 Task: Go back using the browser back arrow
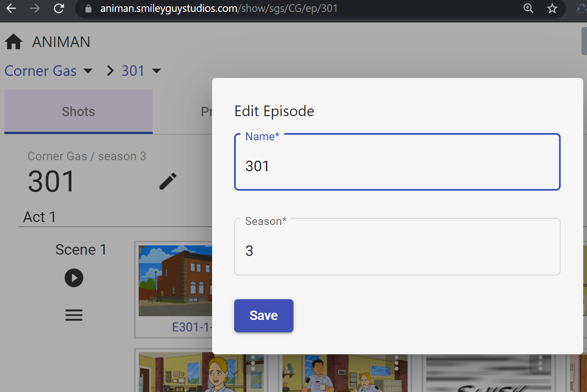pyautogui.click(x=11, y=8)
